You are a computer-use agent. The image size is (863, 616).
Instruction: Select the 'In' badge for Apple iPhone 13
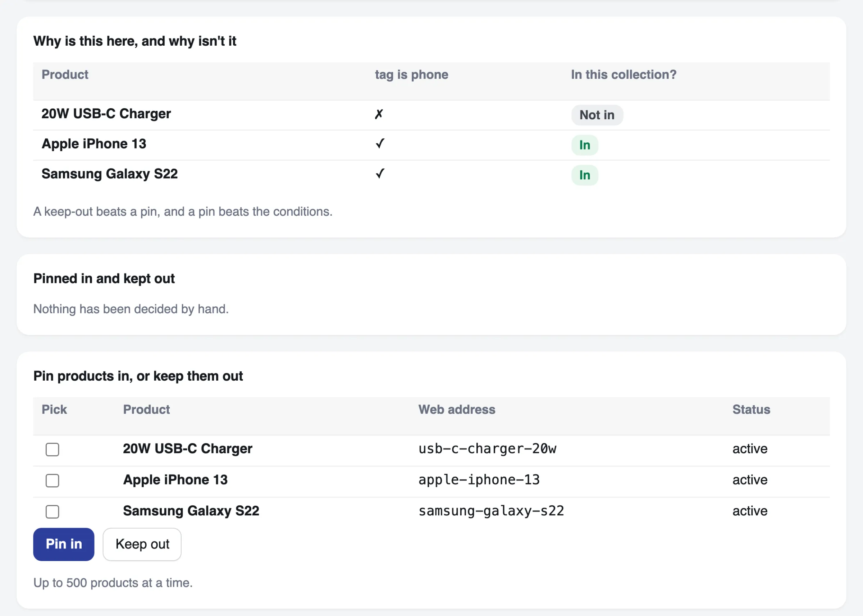(x=584, y=145)
